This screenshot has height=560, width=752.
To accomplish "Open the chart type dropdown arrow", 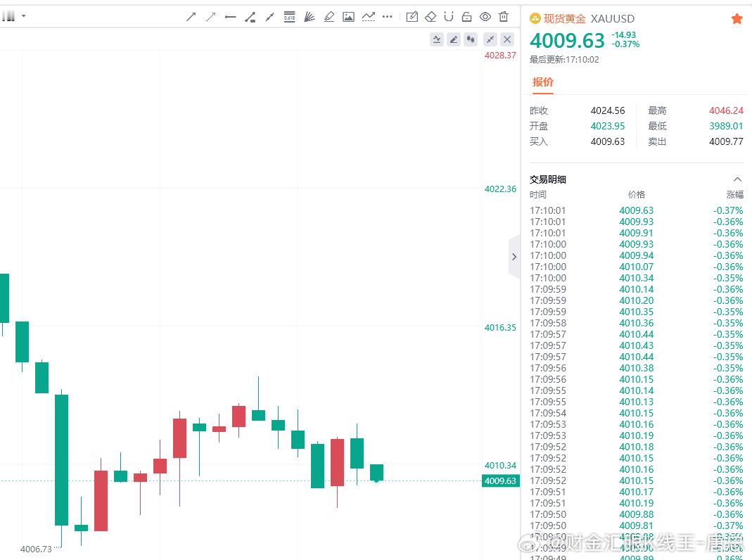I will [23, 15].
